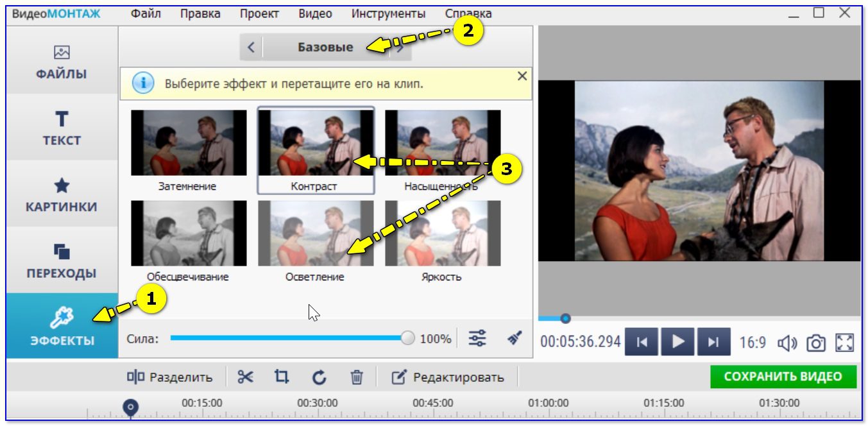
Task: Click the brush clear effects icon
Action: [514, 338]
